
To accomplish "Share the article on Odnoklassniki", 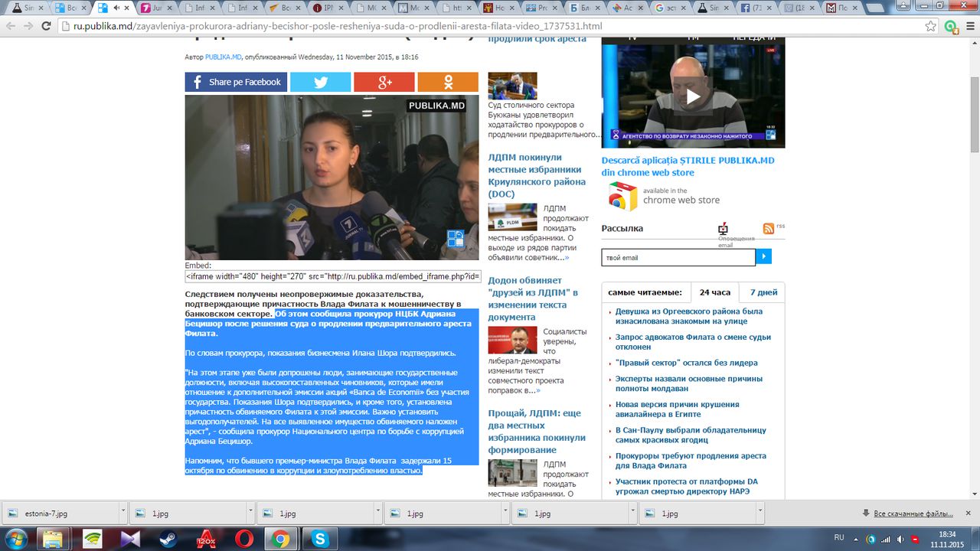I will [x=447, y=82].
